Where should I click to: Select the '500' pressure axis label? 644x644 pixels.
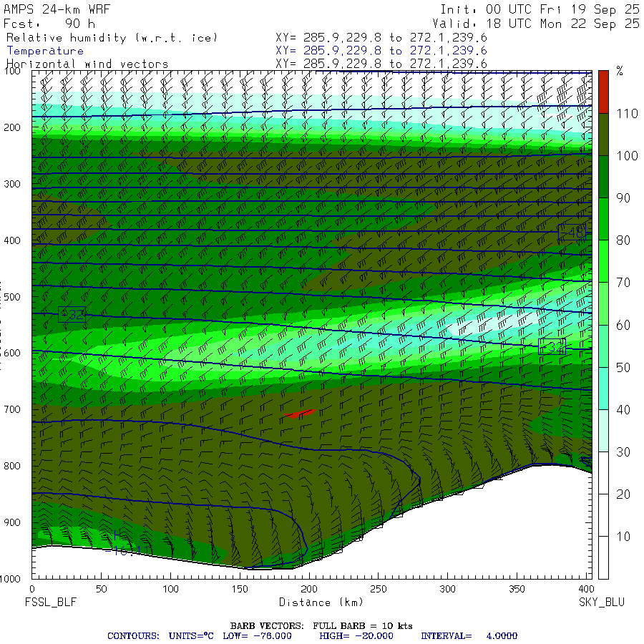click(12, 296)
